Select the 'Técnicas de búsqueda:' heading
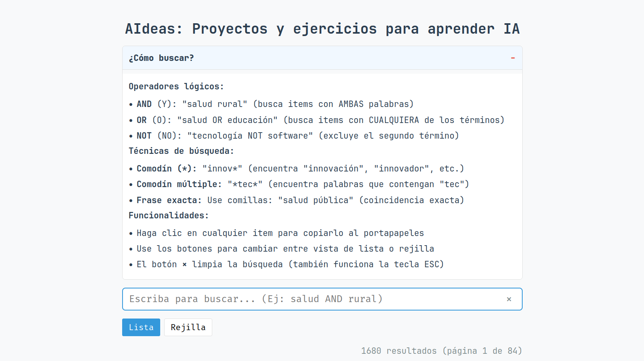 (x=181, y=151)
